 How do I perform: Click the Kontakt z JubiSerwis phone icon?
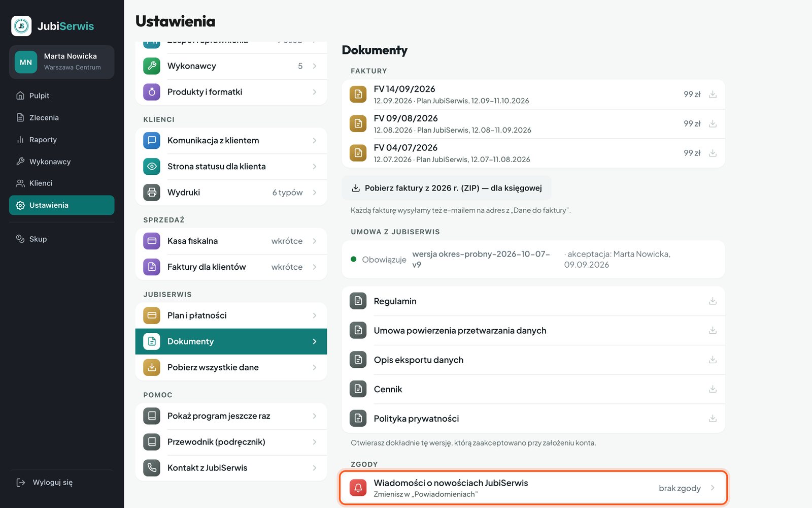152,468
